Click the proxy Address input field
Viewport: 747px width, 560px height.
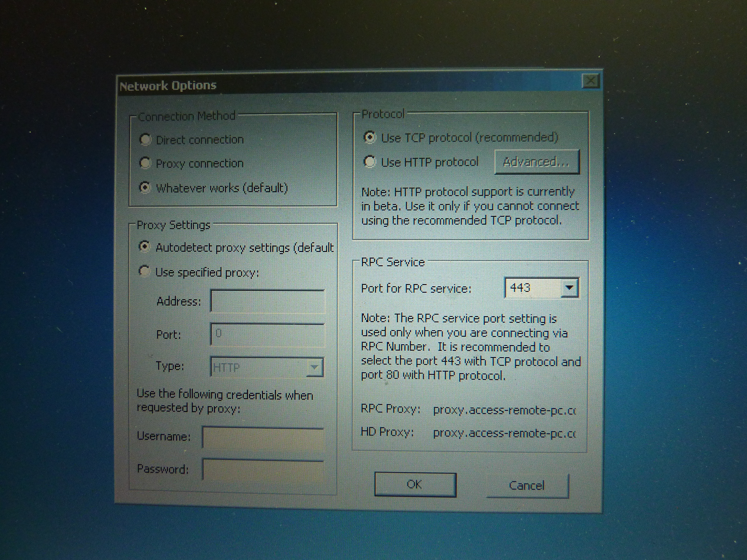[267, 301]
